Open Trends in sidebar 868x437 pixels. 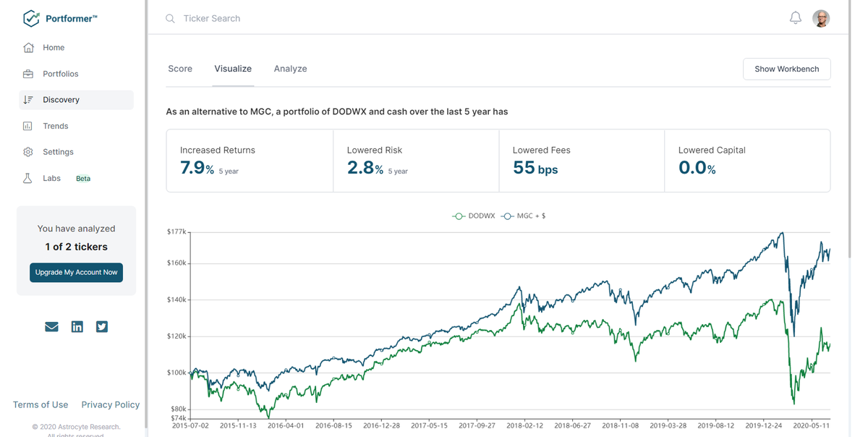56,126
